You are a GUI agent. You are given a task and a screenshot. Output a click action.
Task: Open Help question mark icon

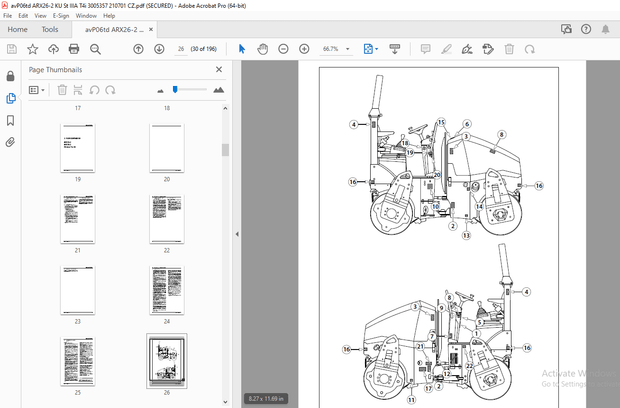586,29
